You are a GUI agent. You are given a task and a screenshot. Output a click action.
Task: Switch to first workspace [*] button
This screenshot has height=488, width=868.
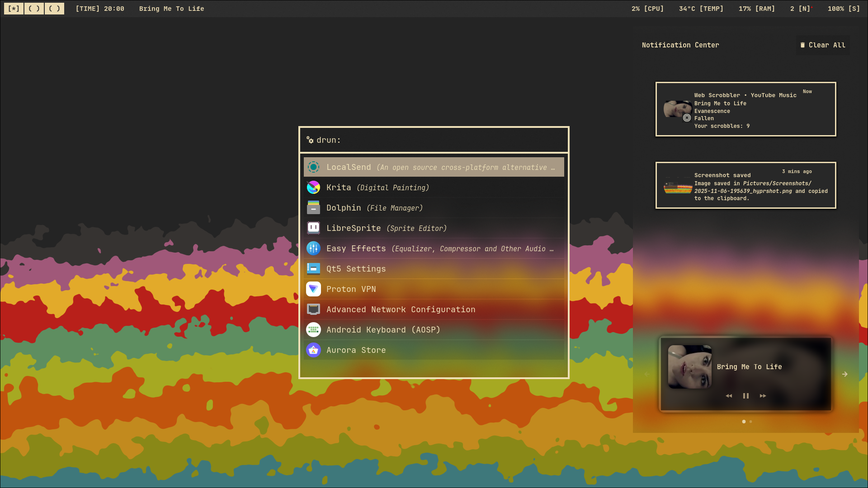[14, 9]
